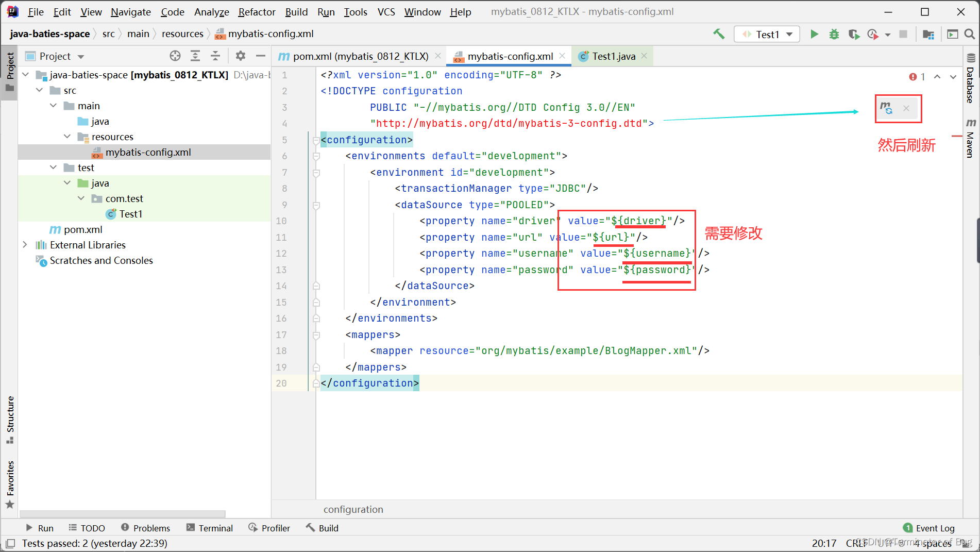Click the resources breadcrumb in navigation bar

182,34
